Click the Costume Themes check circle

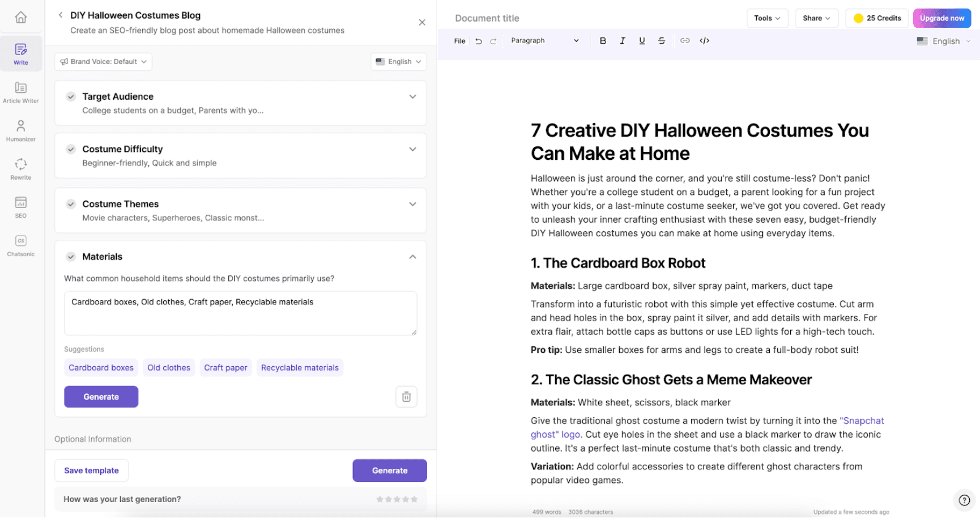point(71,204)
